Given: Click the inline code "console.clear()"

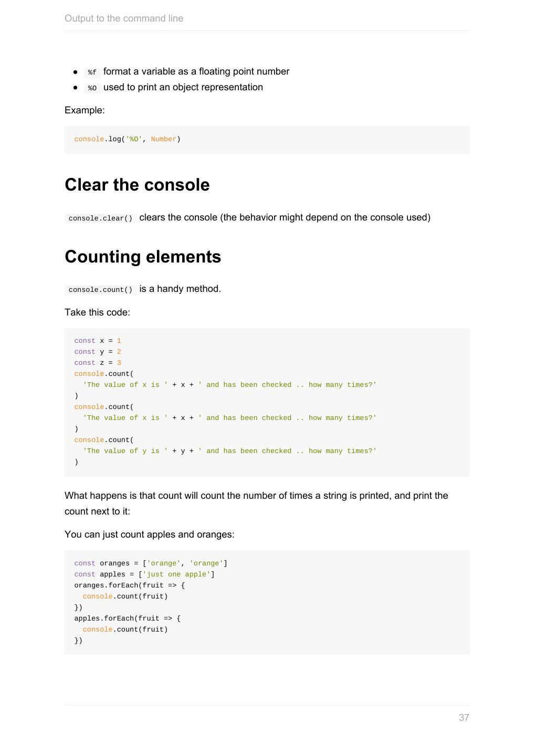Looking at the screenshot, I should click(x=100, y=218).
